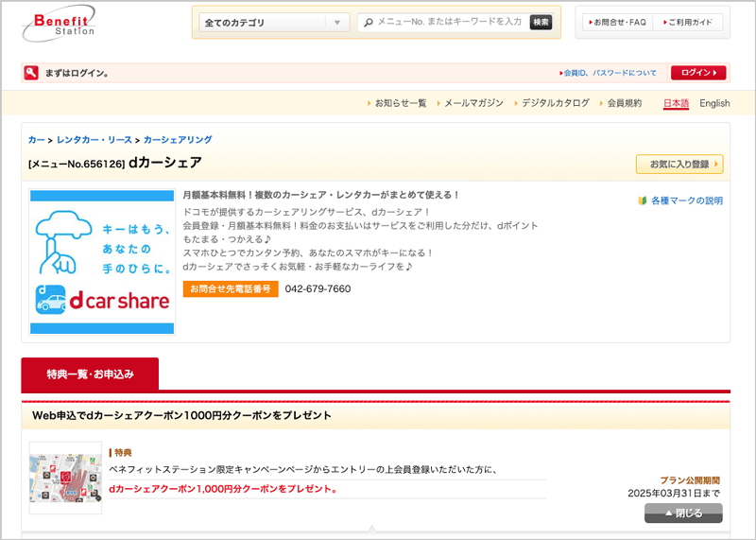Viewport: 756px width, 540px height.
Task: Click カー breadcrumb link
Action: (36, 140)
